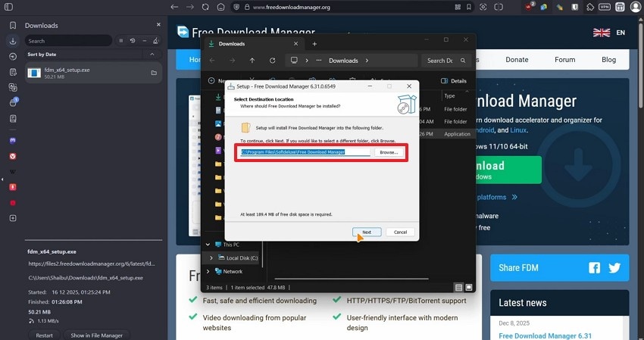
Task: Open the Free Download Manager 6.31 news link
Action: 545,336
